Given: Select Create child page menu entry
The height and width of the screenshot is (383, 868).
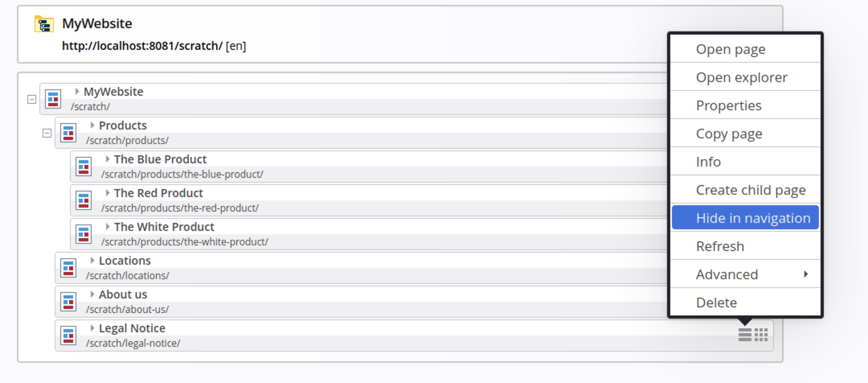Looking at the screenshot, I should coord(751,190).
